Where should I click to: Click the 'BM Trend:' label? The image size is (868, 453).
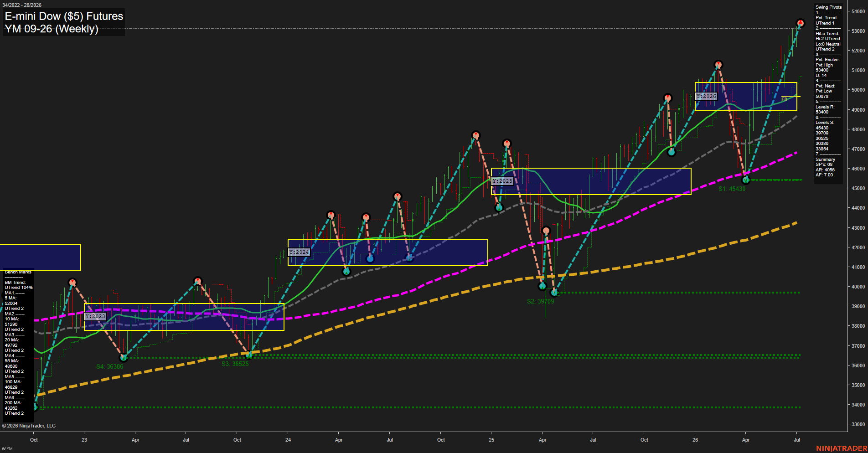[15, 283]
